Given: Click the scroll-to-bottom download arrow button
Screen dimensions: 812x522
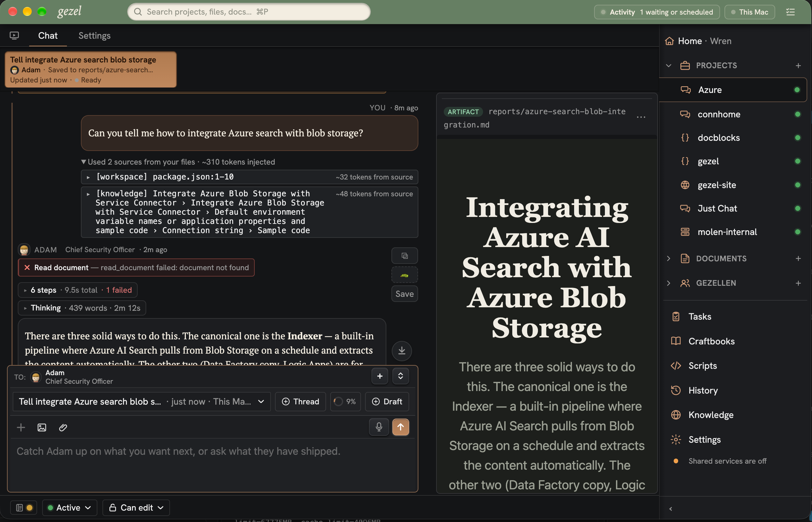Looking at the screenshot, I should click(402, 350).
